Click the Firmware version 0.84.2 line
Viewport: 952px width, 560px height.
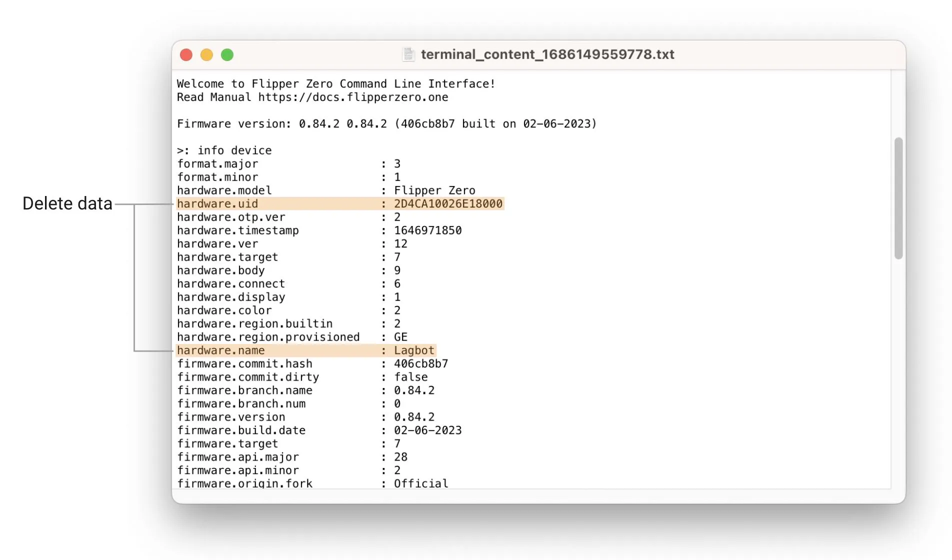click(387, 123)
